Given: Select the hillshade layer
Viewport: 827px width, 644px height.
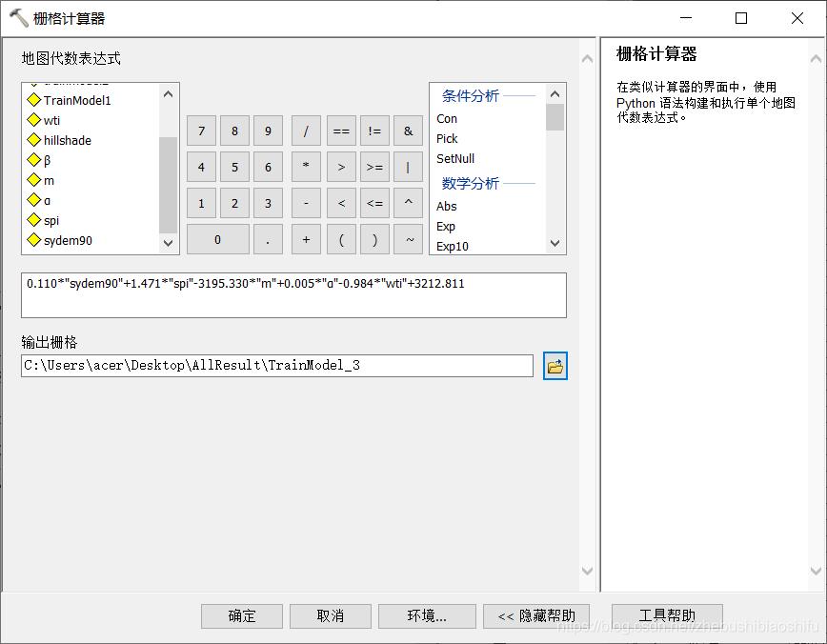Looking at the screenshot, I should pos(66,140).
